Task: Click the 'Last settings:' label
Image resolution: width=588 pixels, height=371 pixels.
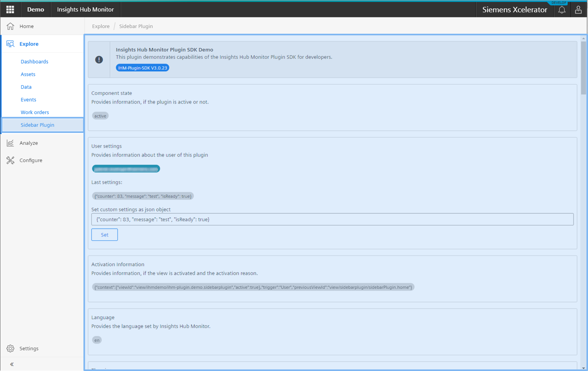Action: coord(107,182)
